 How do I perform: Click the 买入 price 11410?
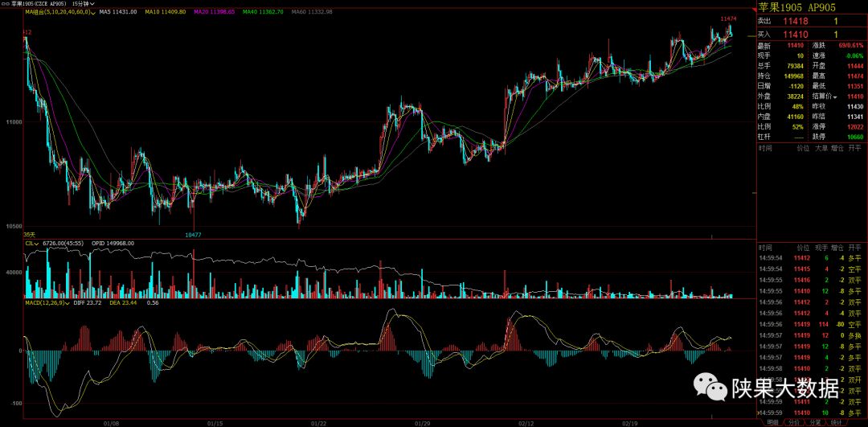[796, 35]
